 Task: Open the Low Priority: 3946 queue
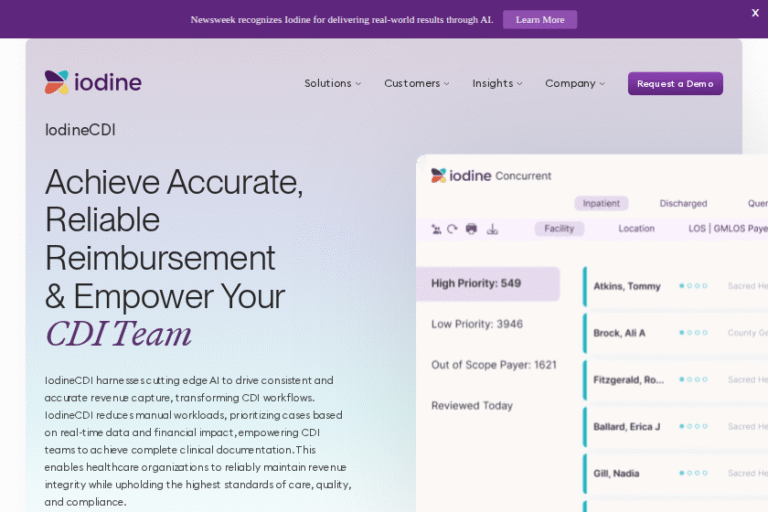pos(477,324)
